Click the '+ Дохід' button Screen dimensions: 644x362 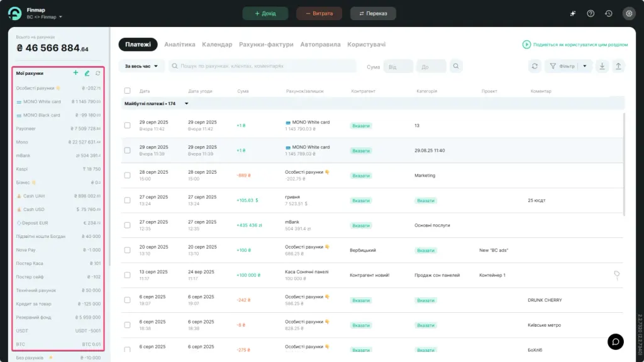click(x=265, y=14)
